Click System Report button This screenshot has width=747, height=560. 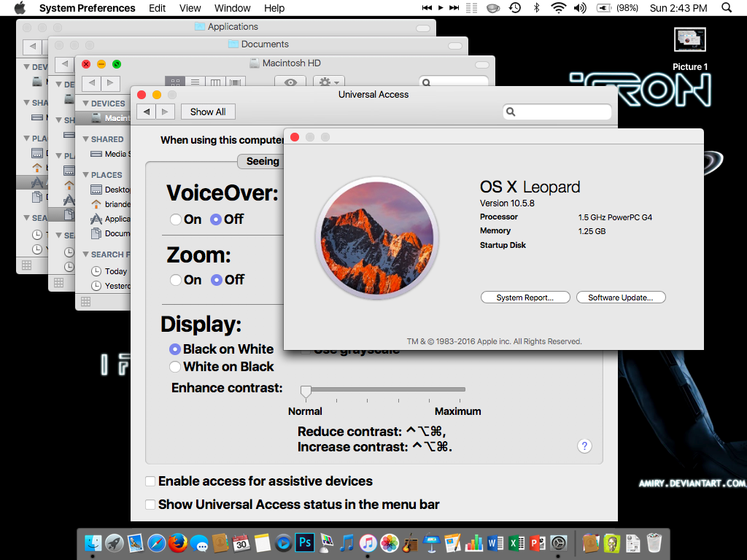coord(525,297)
